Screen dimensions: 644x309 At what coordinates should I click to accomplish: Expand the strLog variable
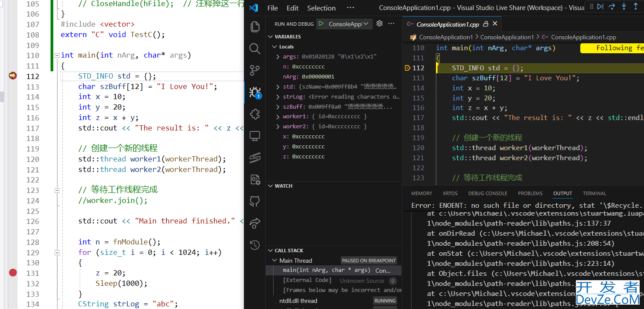278,97
